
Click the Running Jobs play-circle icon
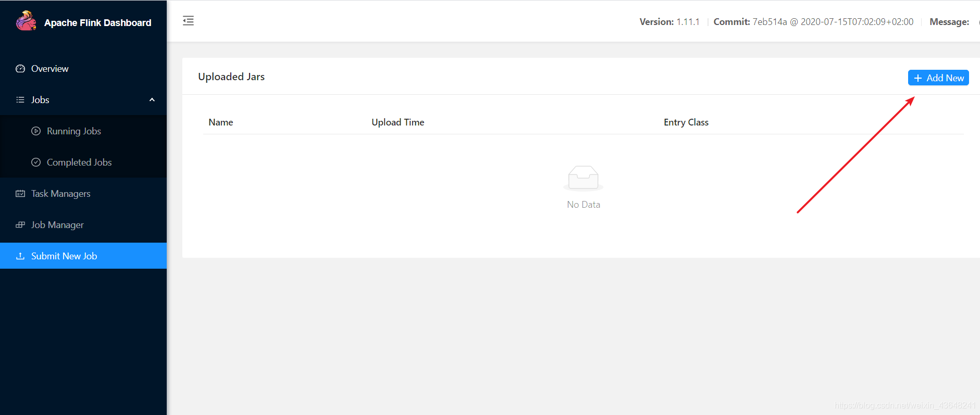(36, 131)
